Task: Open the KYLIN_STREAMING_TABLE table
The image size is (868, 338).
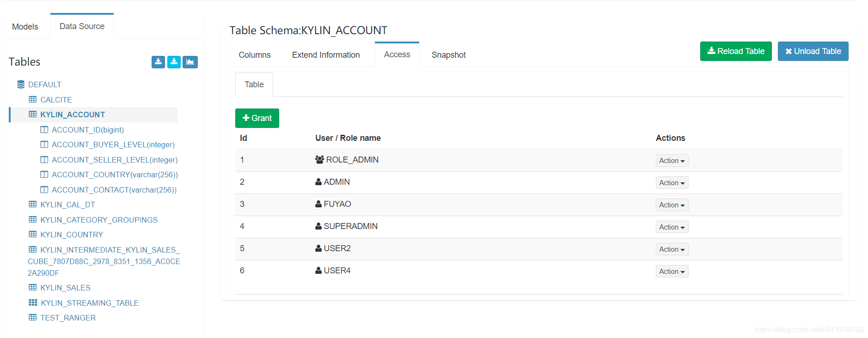Action: click(x=90, y=303)
